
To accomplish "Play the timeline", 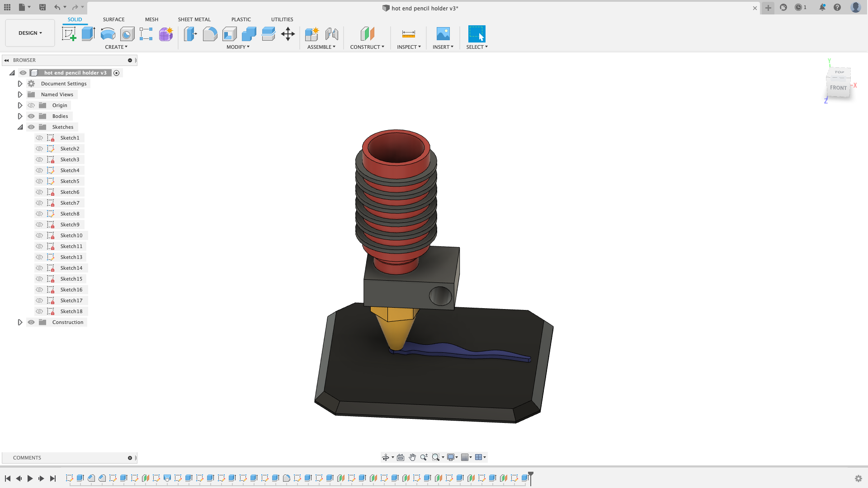I will point(30,479).
